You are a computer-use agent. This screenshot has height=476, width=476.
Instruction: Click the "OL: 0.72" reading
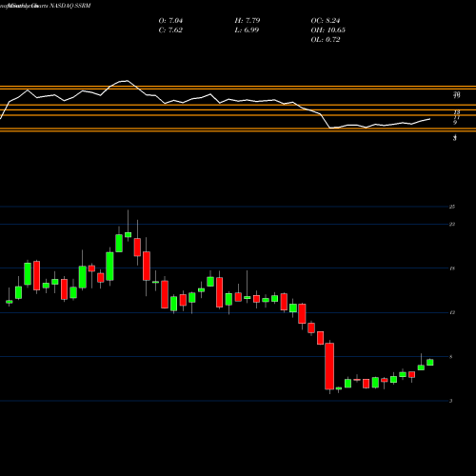tap(326, 40)
